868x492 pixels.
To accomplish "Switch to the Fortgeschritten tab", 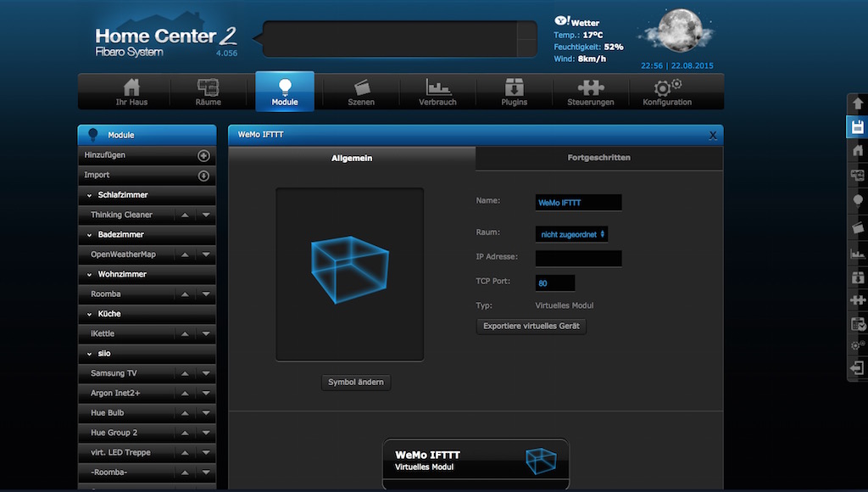I will click(x=598, y=158).
